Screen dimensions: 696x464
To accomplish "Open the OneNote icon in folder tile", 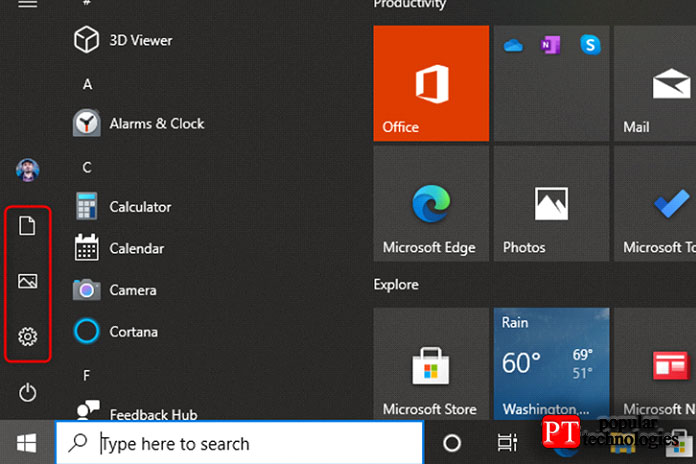I will click(x=550, y=45).
